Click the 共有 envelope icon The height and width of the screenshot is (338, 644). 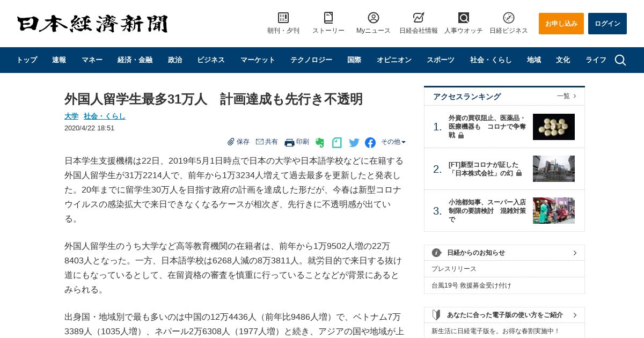click(260, 142)
